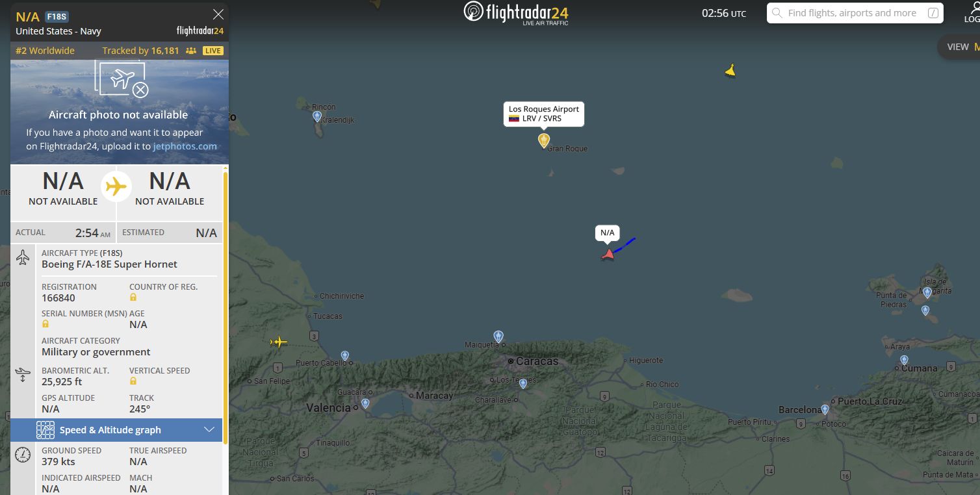Click the blue airport pin above Cumana
Viewport: 980px width, 495px height.
click(x=904, y=360)
